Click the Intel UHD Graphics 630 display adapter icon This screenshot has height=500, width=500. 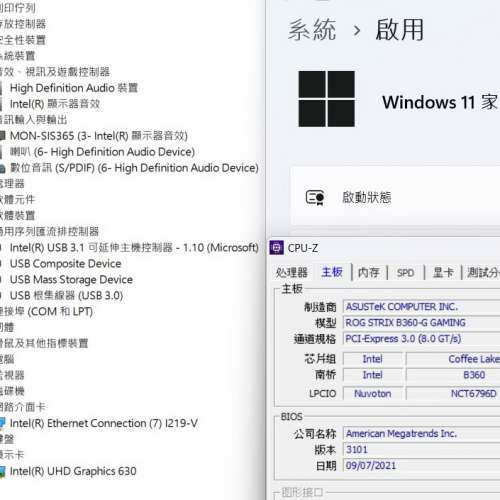pos(2,471)
